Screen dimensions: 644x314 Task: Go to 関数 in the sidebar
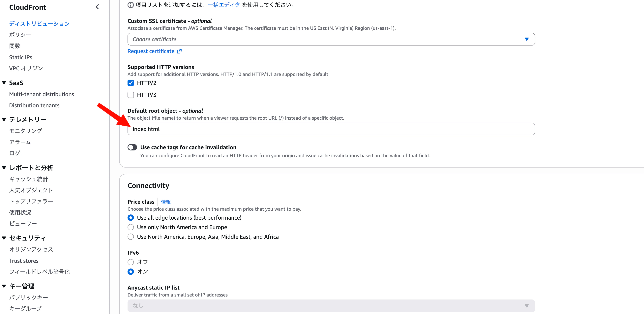pos(15,46)
